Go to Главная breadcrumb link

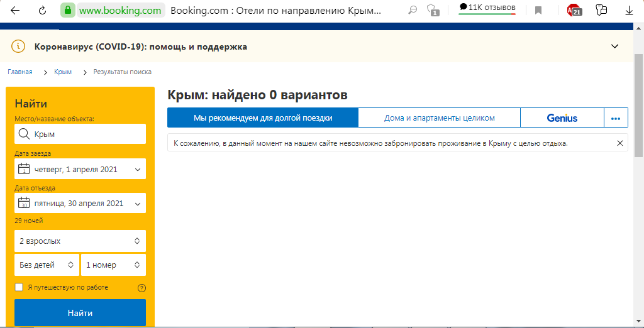point(20,72)
